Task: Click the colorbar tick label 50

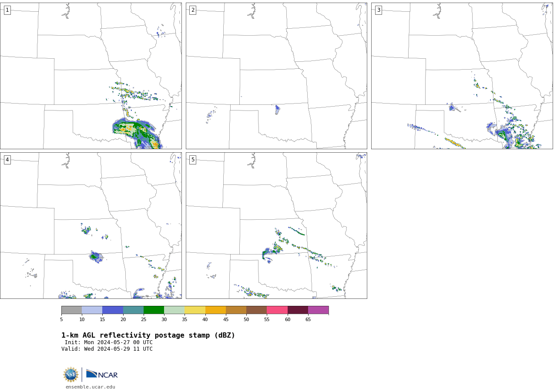Action: pyautogui.click(x=246, y=320)
